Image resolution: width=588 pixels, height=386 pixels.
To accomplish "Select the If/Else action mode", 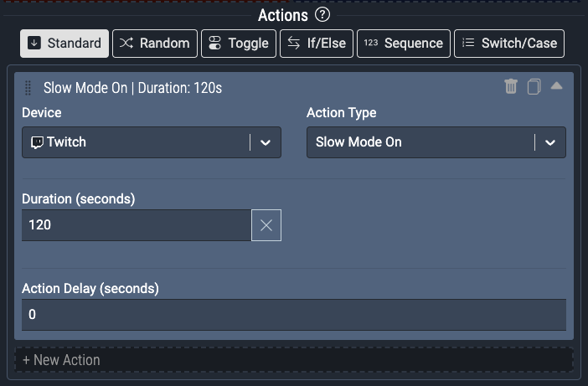I will [317, 44].
